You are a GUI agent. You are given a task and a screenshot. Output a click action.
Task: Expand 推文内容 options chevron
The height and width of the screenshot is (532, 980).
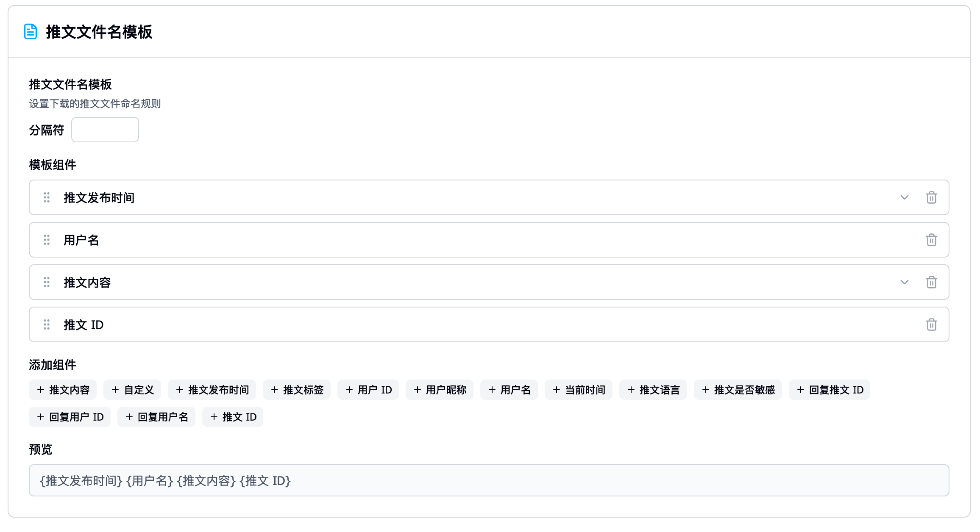click(x=904, y=282)
